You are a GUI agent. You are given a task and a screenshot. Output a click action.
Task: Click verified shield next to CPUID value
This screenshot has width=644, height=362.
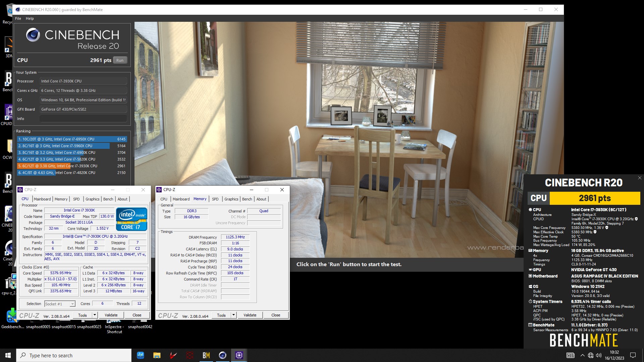[x=636, y=219]
